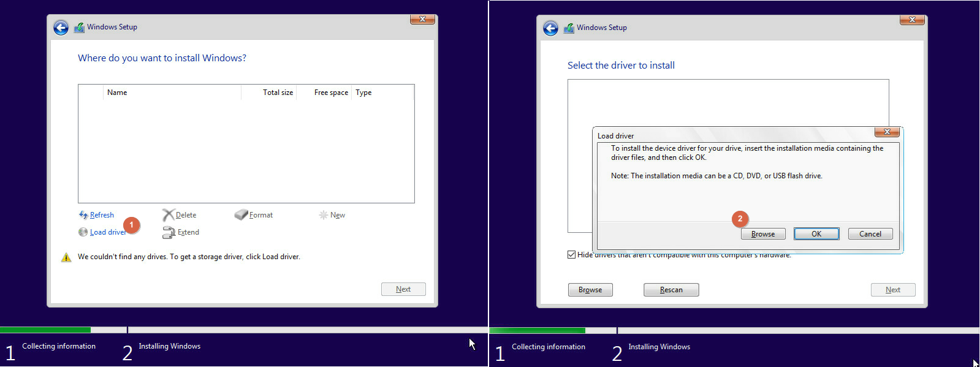Go back using arrow in drive selection window
Screen dimensions: 980x367
tap(61, 28)
